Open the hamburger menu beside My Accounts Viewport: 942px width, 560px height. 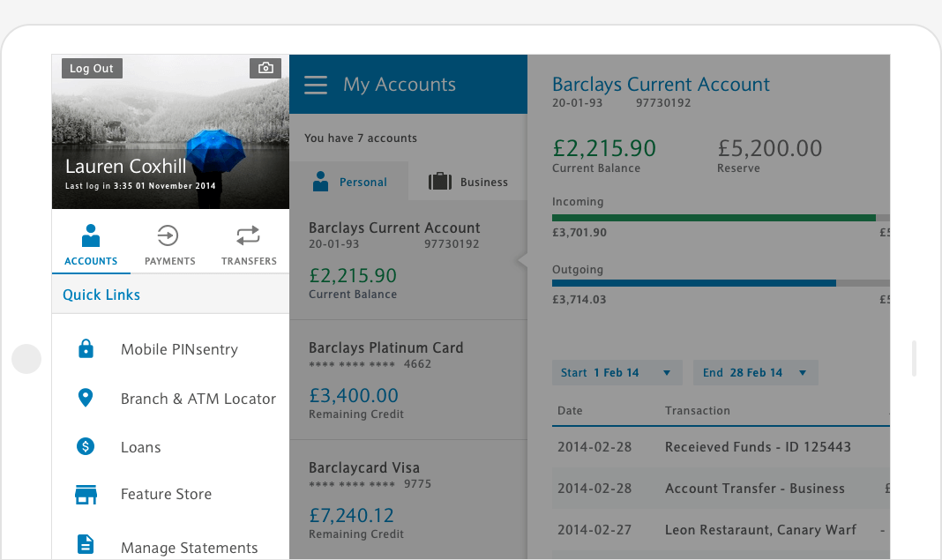click(316, 85)
